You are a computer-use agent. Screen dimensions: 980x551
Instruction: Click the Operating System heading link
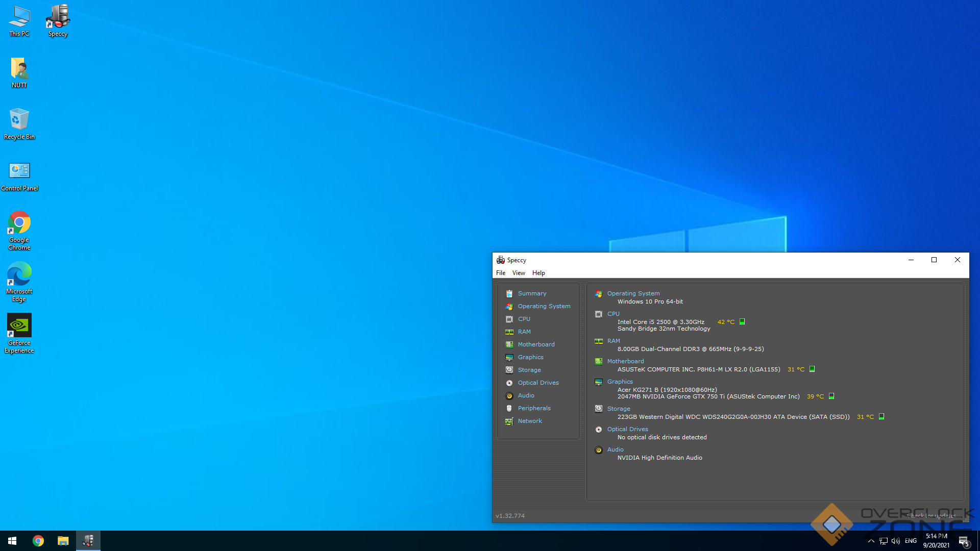click(633, 293)
